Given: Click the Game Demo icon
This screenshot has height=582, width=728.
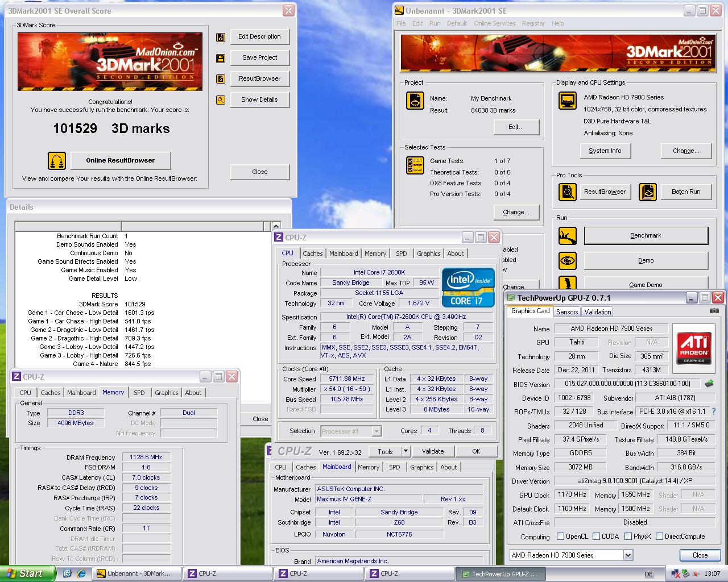Looking at the screenshot, I should tap(568, 283).
